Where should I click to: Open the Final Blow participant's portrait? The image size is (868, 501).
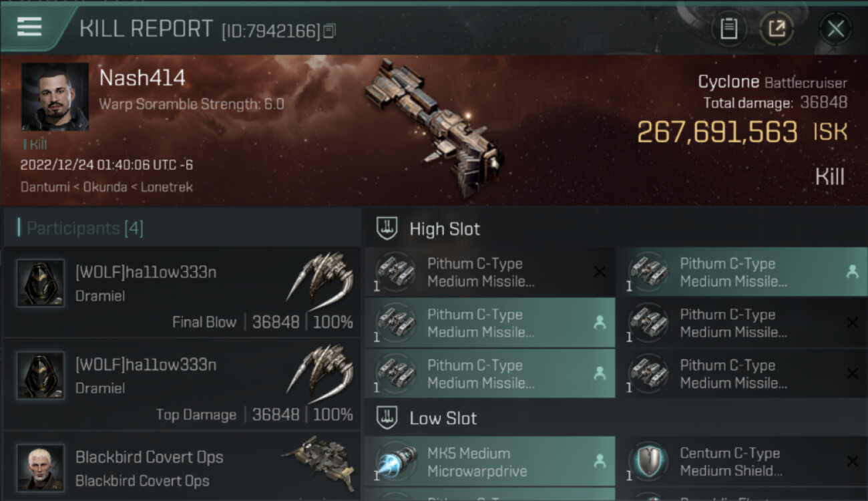coord(41,283)
